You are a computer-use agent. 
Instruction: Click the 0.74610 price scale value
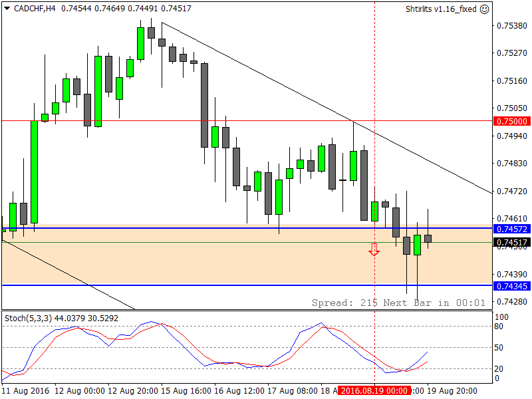[x=511, y=219]
